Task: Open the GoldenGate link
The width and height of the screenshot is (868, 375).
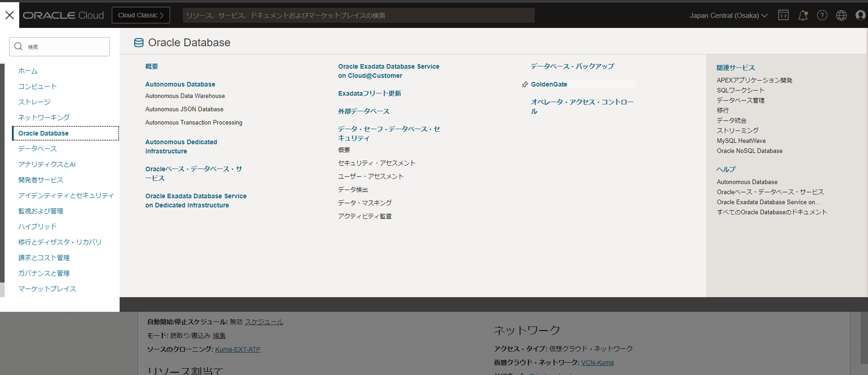Action: click(x=549, y=84)
